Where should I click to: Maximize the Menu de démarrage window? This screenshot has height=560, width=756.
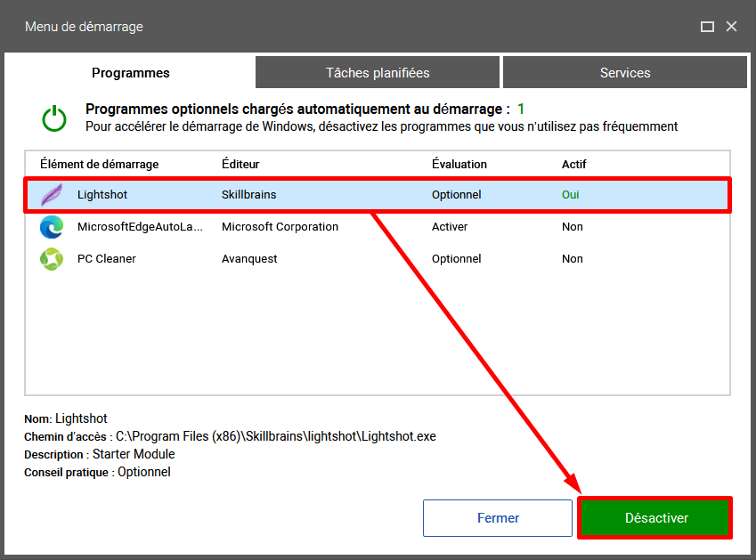707,27
